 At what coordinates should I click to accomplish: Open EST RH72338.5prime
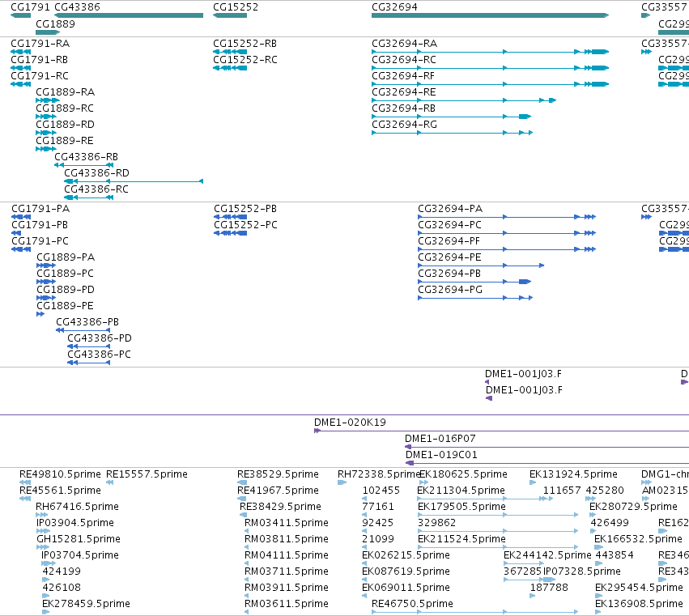coord(379,474)
